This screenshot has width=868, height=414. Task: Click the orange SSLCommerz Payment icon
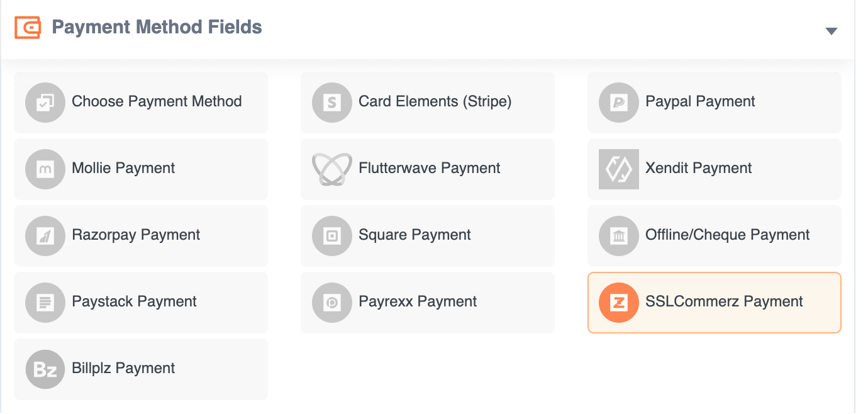point(618,302)
